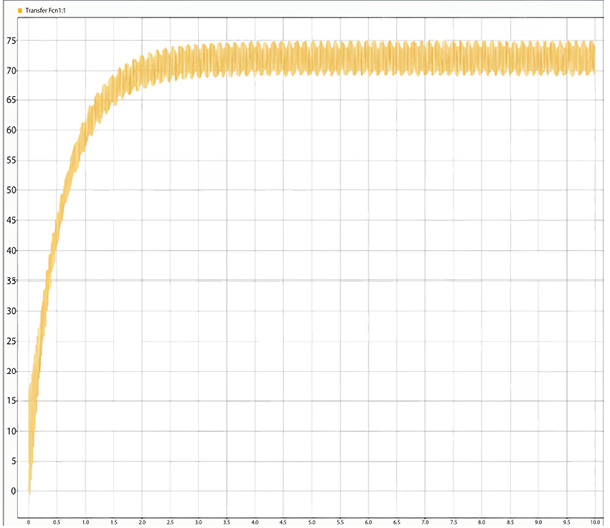Click the 75 tick label on y-axis
This screenshot has height=528, width=610.
pyautogui.click(x=12, y=41)
